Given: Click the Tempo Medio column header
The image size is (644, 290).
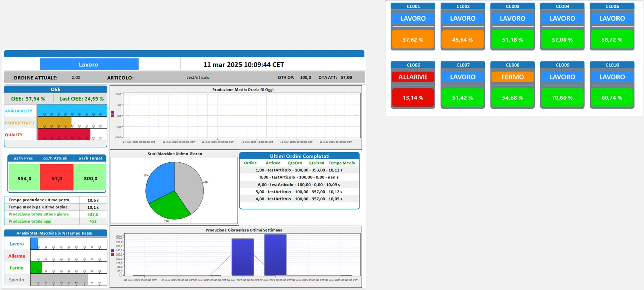Looking at the screenshot, I should (x=342, y=163).
